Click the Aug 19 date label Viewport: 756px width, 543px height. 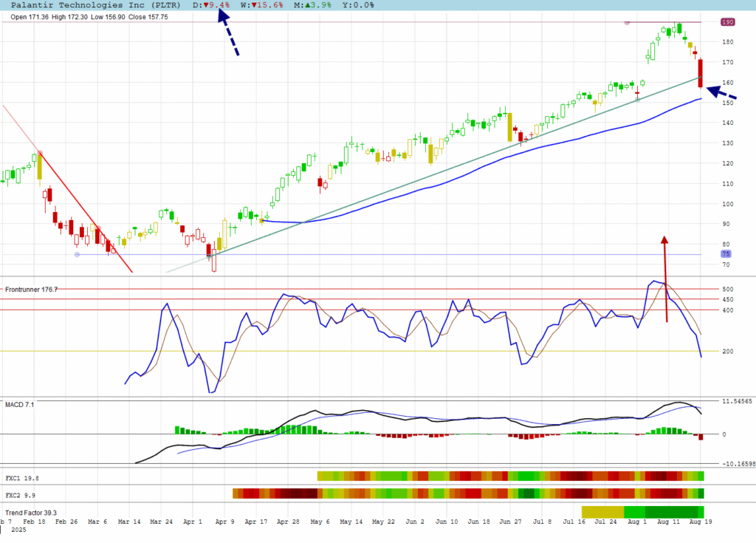(701, 522)
